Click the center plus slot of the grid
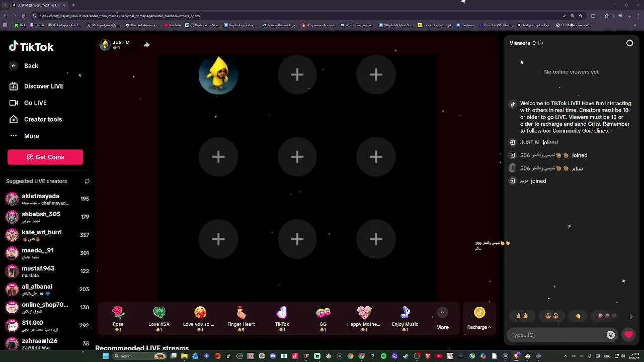This screenshot has height=362, width=644. click(x=297, y=157)
